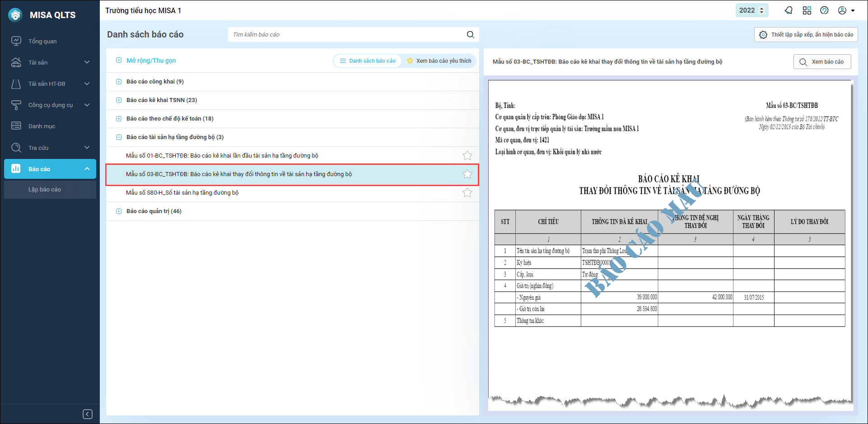Open the user account menu icon
The height and width of the screenshot is (424, 868).
point(846,10)
